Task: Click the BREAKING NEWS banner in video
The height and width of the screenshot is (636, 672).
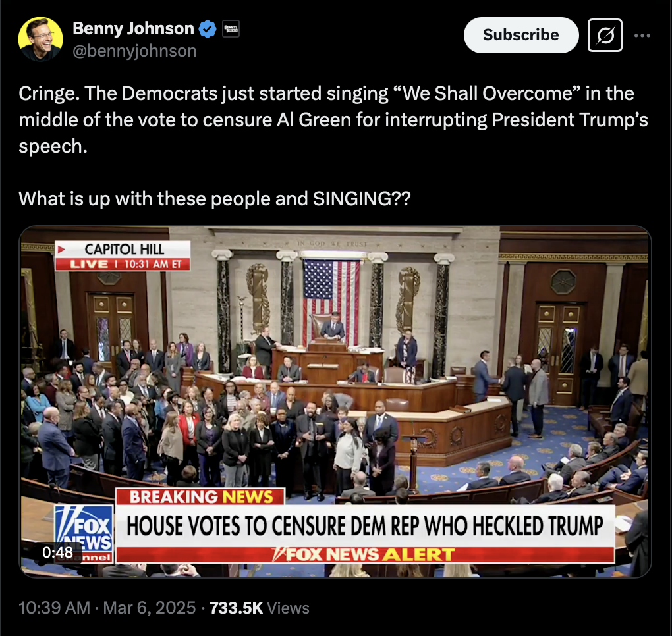Action: click(x=200, y=497)
